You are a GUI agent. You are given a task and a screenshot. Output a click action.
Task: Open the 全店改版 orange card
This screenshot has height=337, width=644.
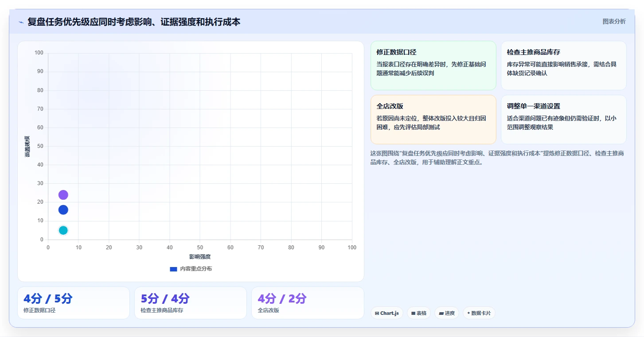(433, 120)
